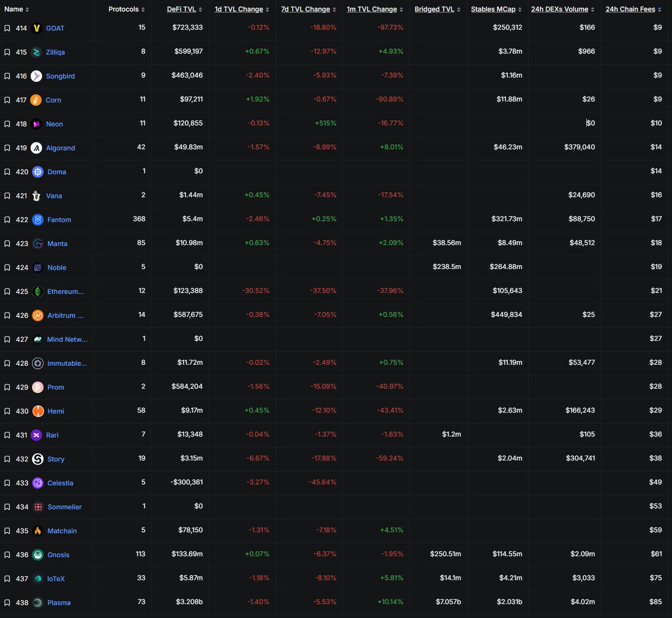This screenshot has height=618, width=672.
Task: Click the Zilliqa chain logo icon
Action: click(37, 52)
